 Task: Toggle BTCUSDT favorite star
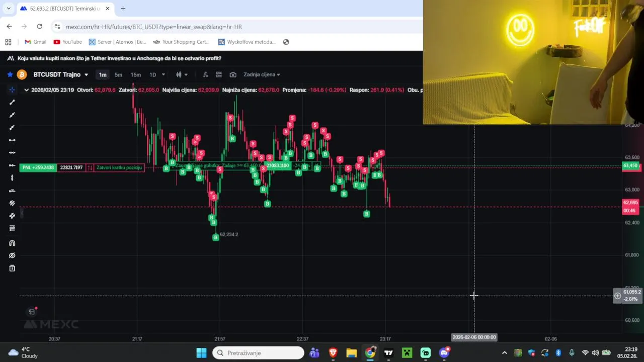10,74
